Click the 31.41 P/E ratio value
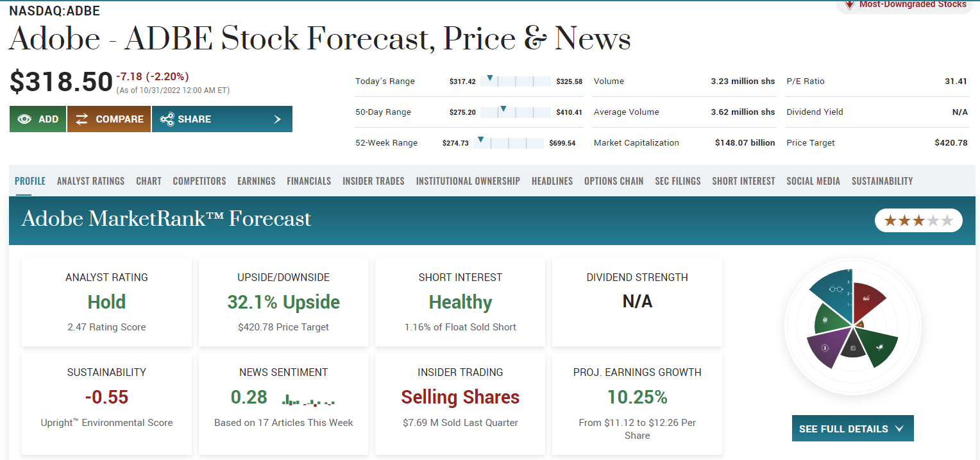980x460 pixels. [956, 81]
